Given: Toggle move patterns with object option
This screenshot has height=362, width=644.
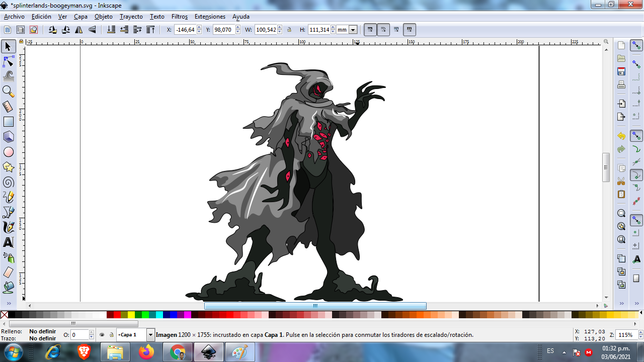Looking at the screenshot, I should [410, 30].
